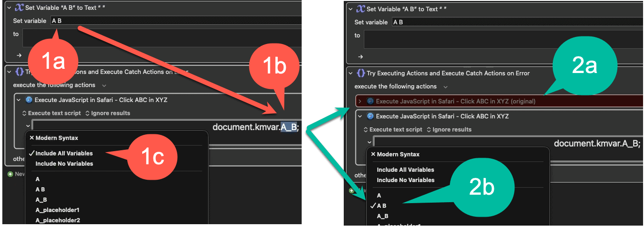Open 'execute the following actions' chevron, right panel

pyautogui.click(x=446, y=87)
